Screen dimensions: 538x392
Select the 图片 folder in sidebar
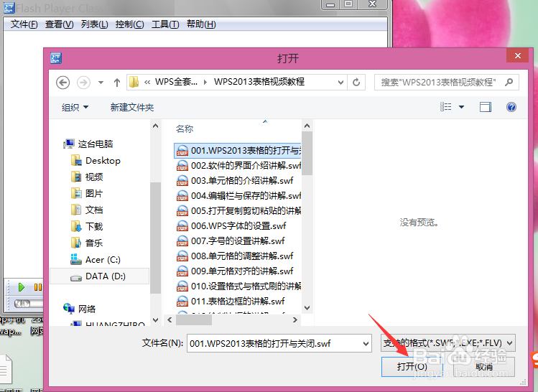[x=87, y=193]
